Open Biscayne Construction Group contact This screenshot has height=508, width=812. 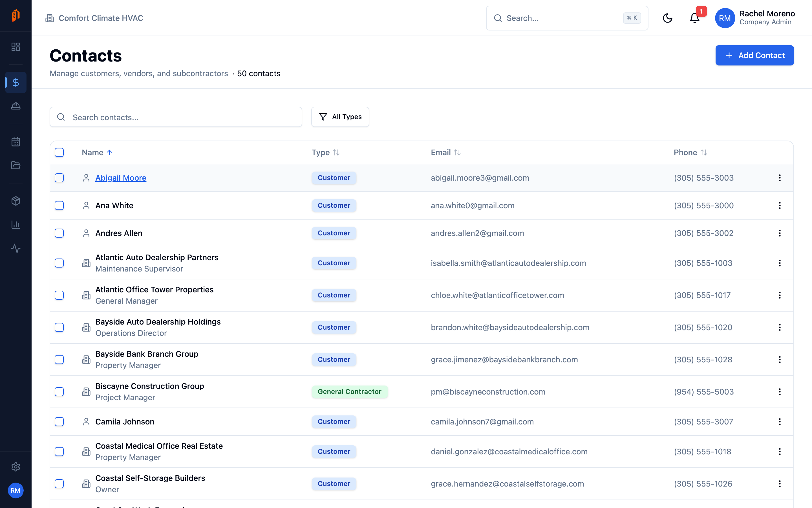(150, 386)
